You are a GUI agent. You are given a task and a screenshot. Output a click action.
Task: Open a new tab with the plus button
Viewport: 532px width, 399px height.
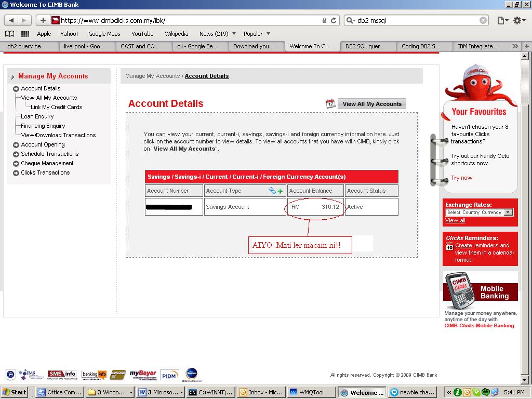527,46
